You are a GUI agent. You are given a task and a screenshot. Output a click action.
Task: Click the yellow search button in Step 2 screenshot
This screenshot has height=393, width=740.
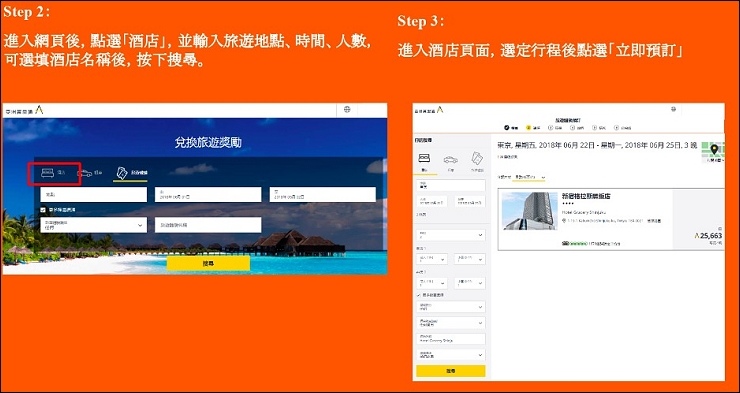(208, 263)
